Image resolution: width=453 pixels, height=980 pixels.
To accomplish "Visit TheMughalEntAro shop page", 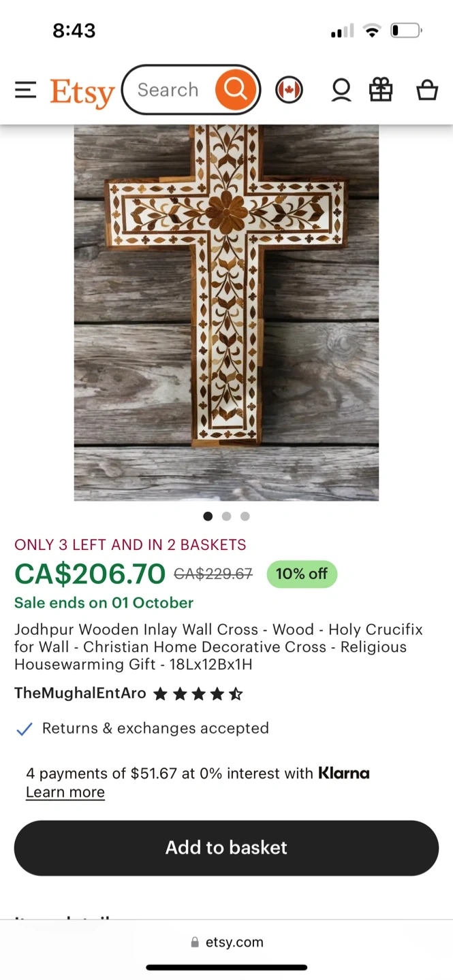I will click(x=80, y=693).
